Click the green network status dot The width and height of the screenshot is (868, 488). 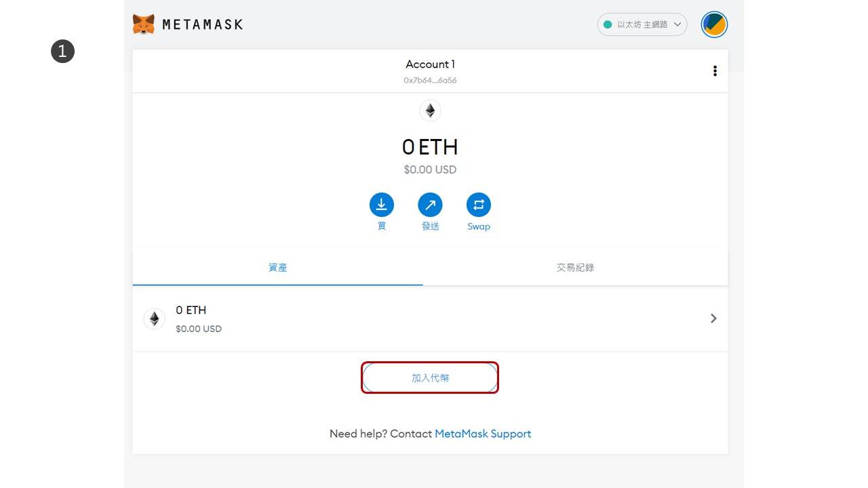point(608,24)
